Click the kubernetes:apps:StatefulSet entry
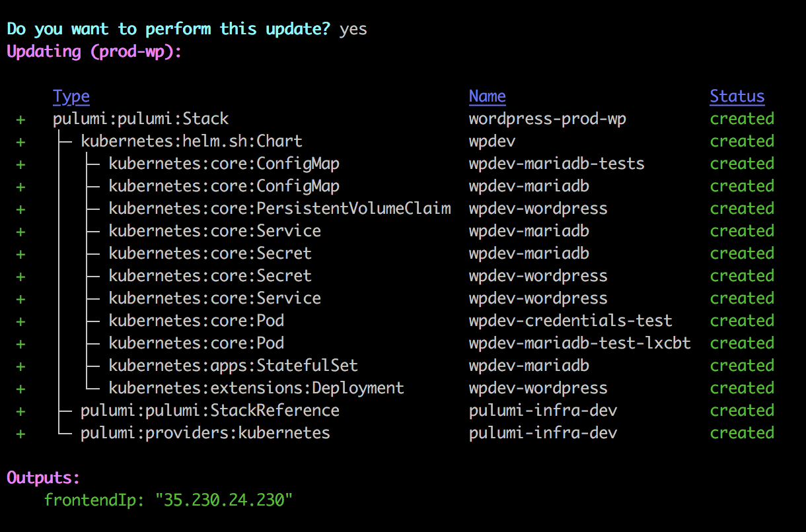806x532 pixels. click(x=233, y=366)
